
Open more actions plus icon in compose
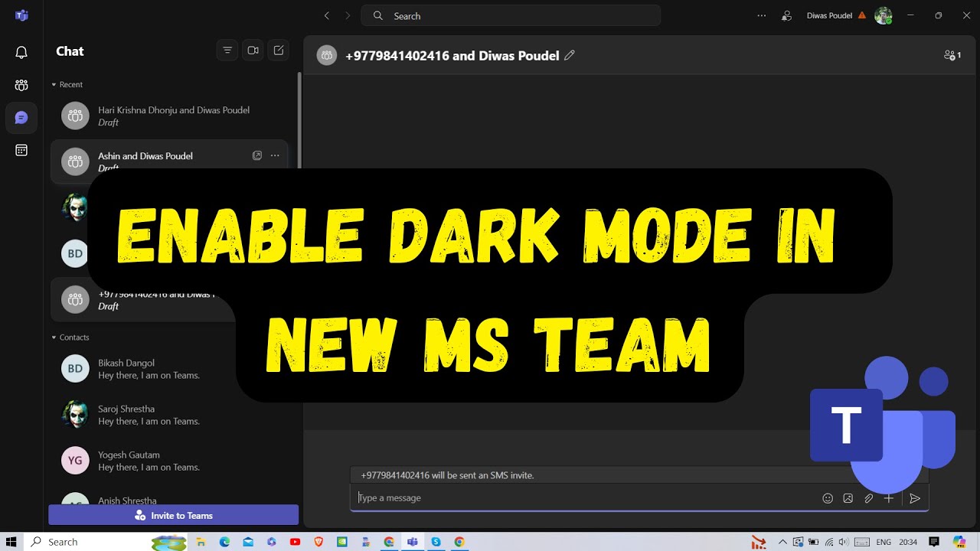[x=888, y=498]
